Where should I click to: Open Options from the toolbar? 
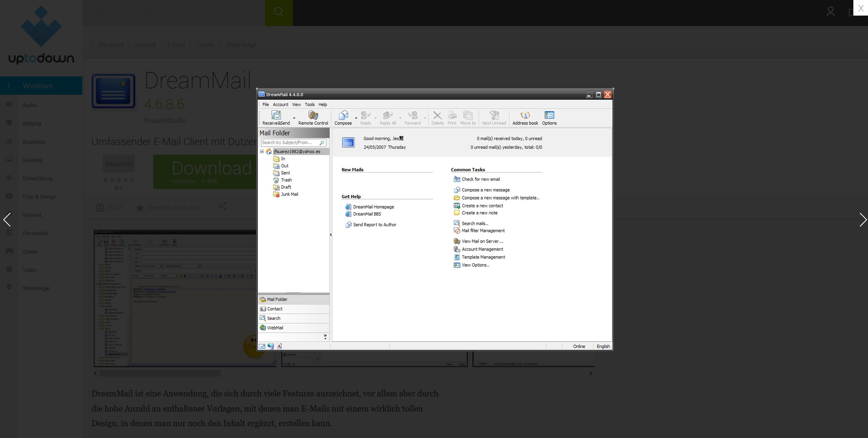click(549, 118)
